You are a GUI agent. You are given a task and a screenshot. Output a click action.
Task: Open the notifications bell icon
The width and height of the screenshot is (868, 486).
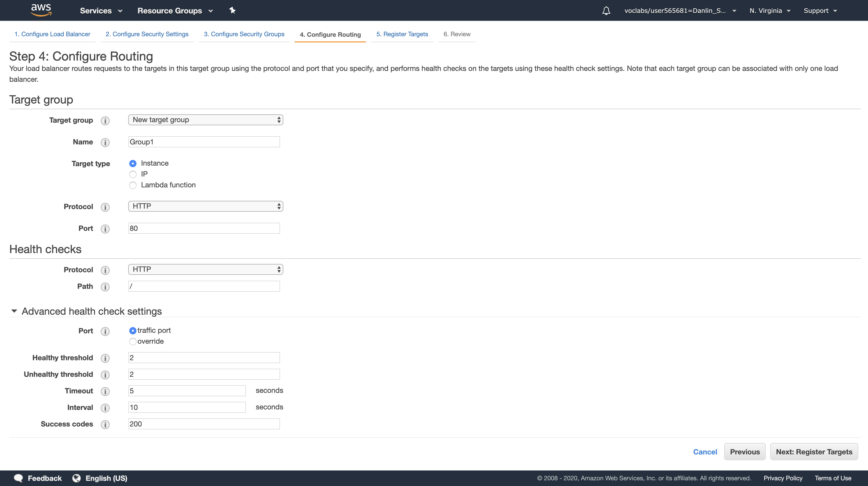coord(606,11)
